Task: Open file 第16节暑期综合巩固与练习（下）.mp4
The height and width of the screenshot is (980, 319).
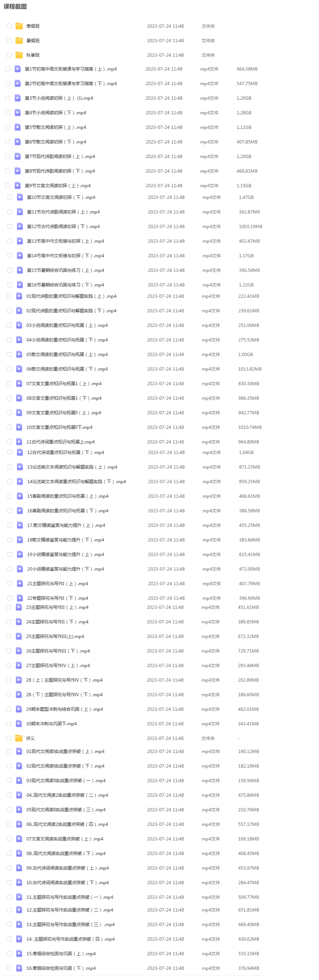Action: [x=66, y=285]
